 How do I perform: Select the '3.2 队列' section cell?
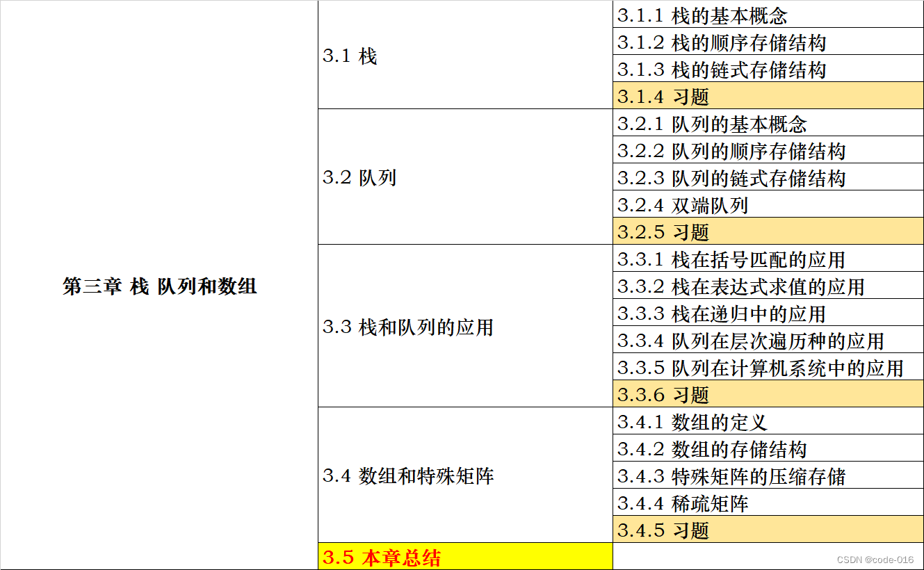465,177
